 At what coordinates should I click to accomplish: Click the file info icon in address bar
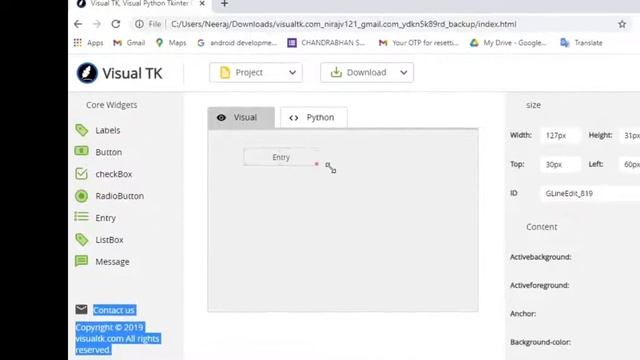click(x=139, y=24)
